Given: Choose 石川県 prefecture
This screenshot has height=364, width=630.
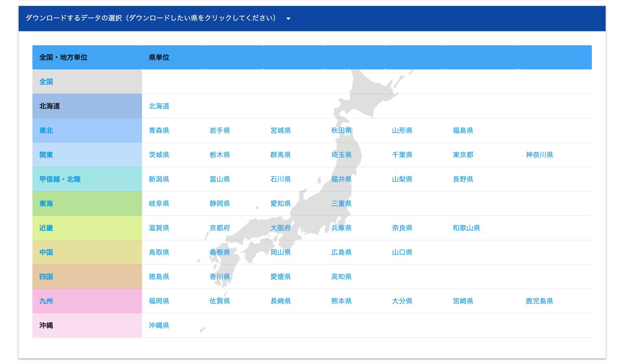Looking at the screenshot, I should pos(281,179).
